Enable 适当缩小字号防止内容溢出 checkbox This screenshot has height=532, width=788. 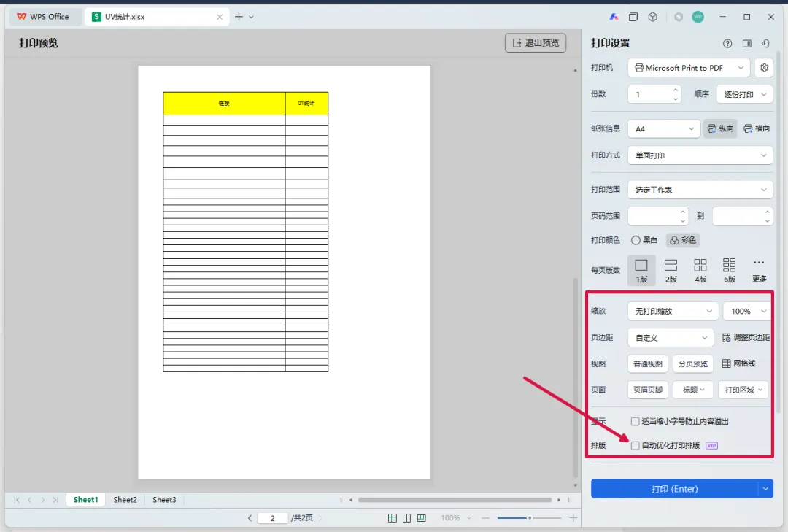pyautogui.click(x=636, y=421)
